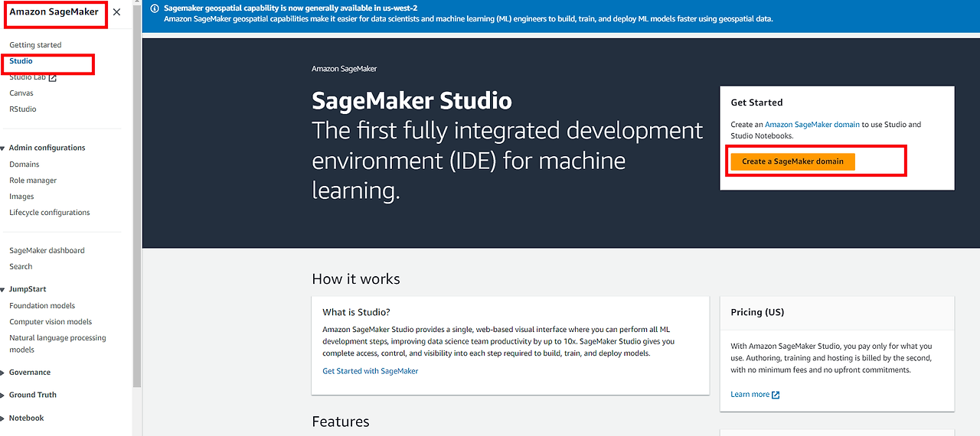Open Foundation models under JumpStart

pyautogui.click(x=42, y=306)
